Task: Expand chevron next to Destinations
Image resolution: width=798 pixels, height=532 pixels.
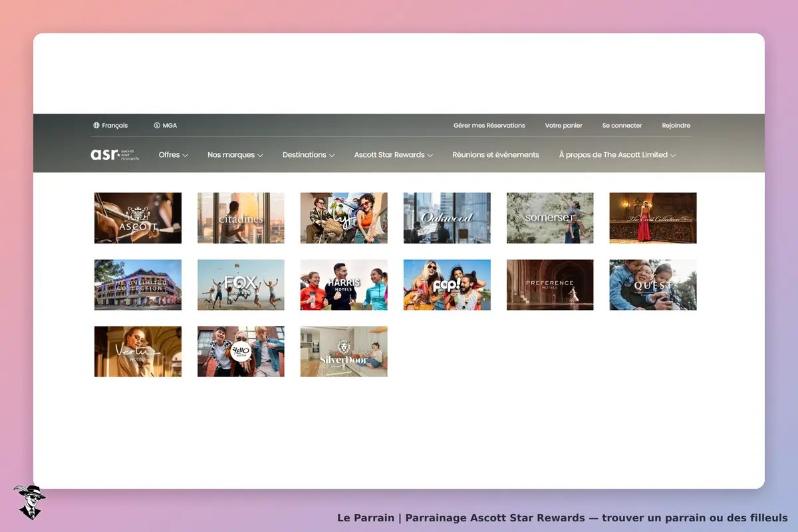Action: 331,156
